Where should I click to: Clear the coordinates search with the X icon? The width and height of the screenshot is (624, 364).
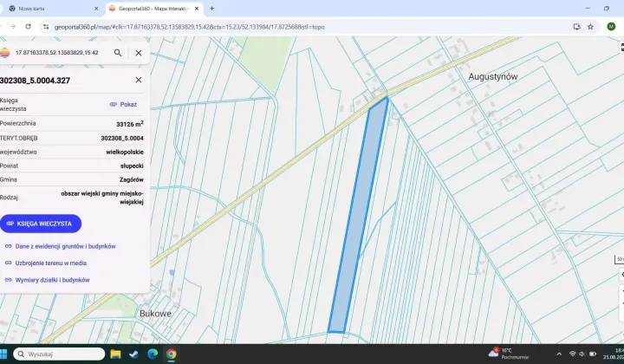point(139,53)
